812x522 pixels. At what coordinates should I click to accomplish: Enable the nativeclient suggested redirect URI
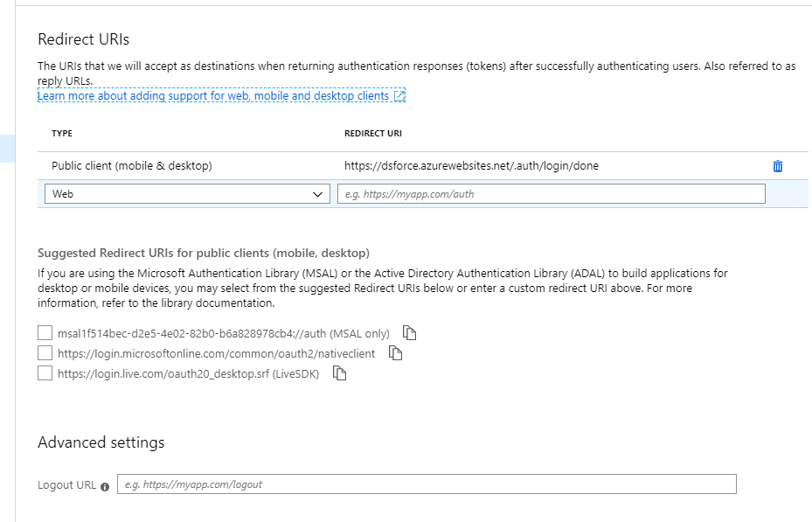[x=45, y=352]
